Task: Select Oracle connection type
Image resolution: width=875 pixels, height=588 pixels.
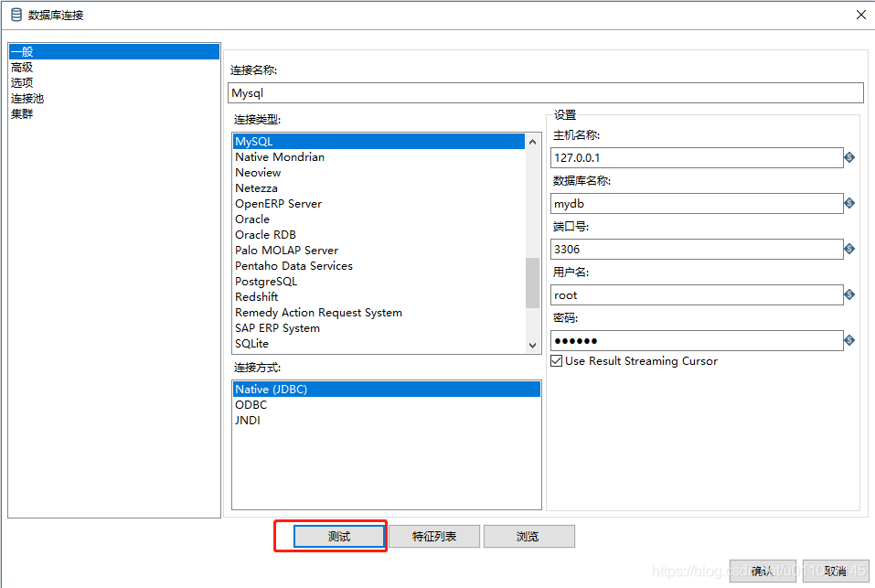Action: (x=379, y=219)
